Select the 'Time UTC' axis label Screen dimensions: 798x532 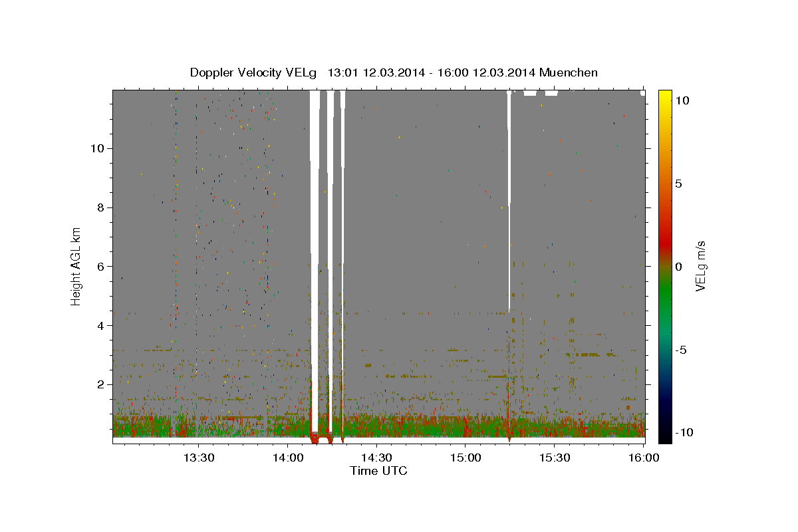pos(378,471)
